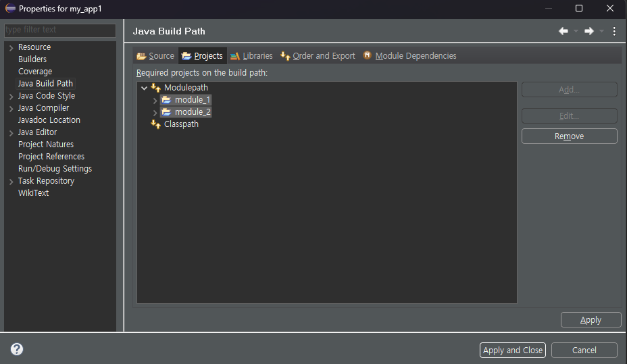Open the back history dropdown arrow

pyautogui.click(x=576, y=31)
